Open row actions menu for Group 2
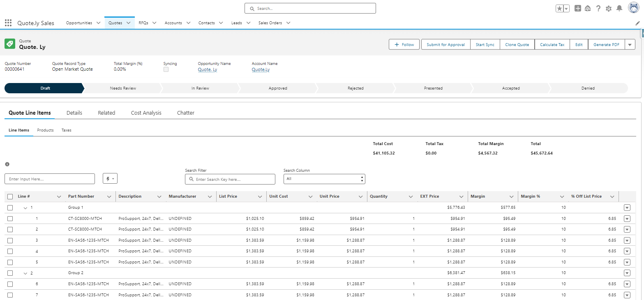The height and width of the screenshot is (300, 644). point(627,273)
